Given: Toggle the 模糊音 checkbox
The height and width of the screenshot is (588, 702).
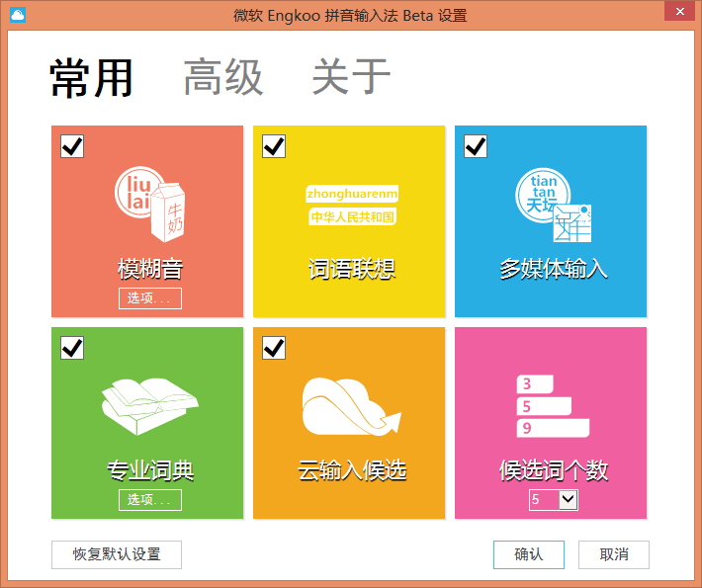Looking at the screenshot, I should 72,146.
